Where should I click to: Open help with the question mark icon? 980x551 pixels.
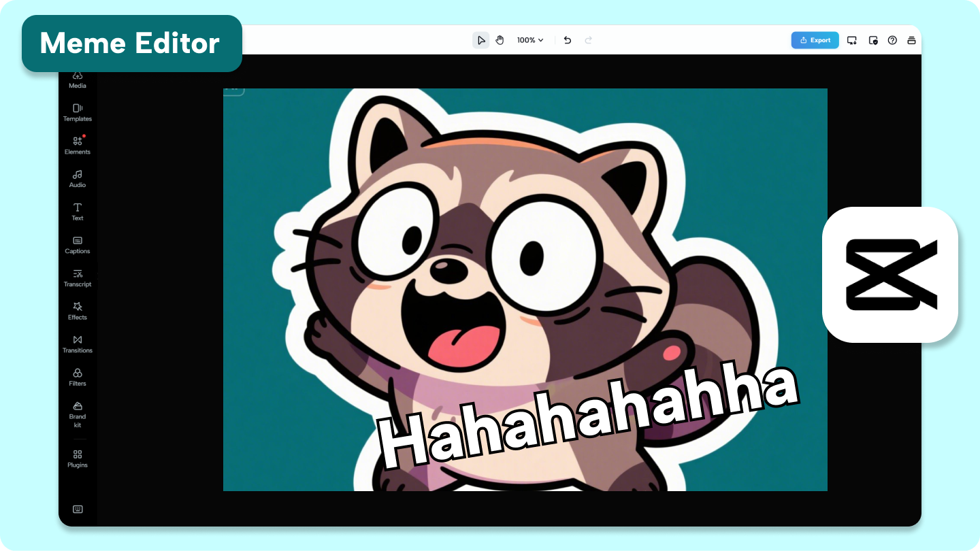892,40
